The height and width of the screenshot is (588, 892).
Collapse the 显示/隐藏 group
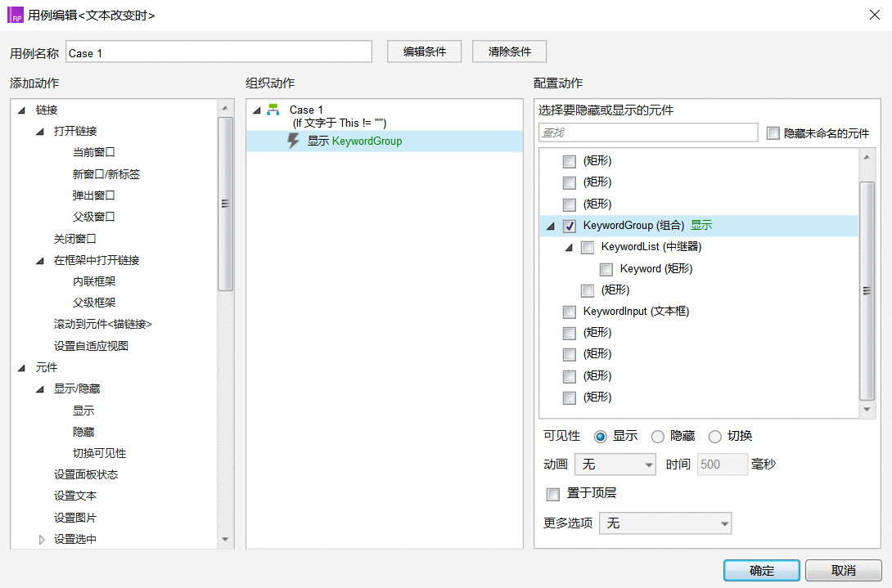[x=40, y=389]
